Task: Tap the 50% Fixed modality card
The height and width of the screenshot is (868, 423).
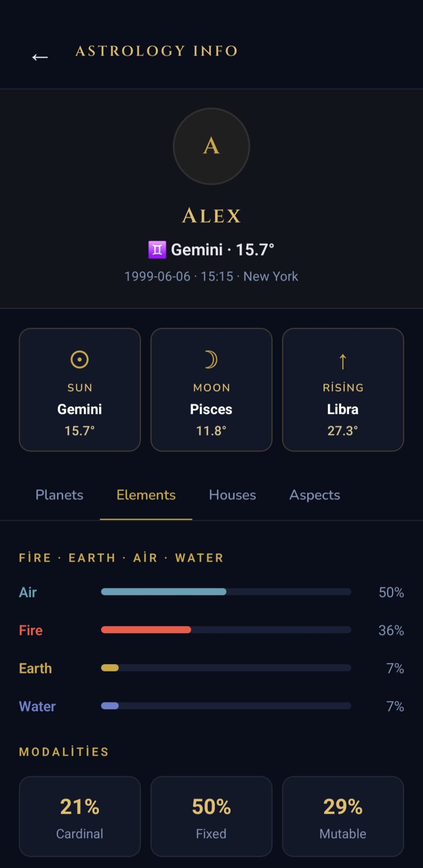Action: [211, 816]
